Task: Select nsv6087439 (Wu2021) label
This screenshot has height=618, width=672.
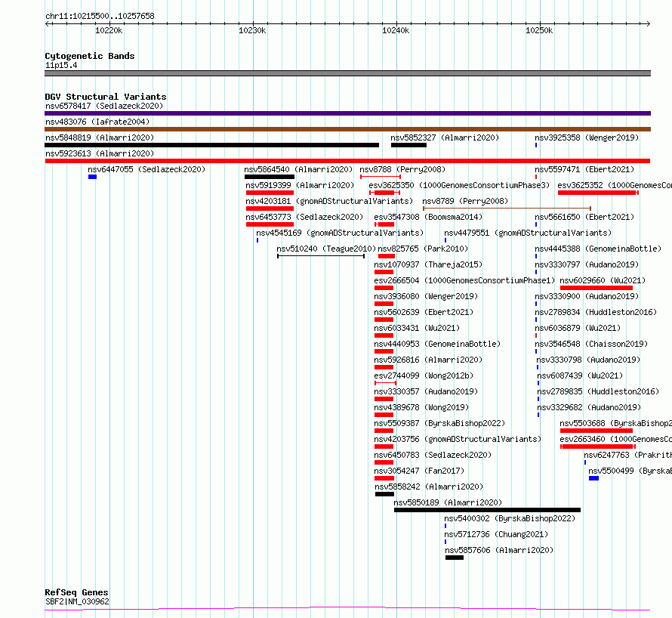Action: 580,375
